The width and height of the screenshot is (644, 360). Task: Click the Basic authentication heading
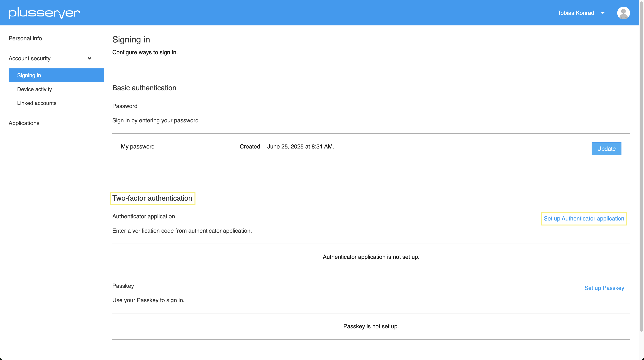tap(144, 88)
